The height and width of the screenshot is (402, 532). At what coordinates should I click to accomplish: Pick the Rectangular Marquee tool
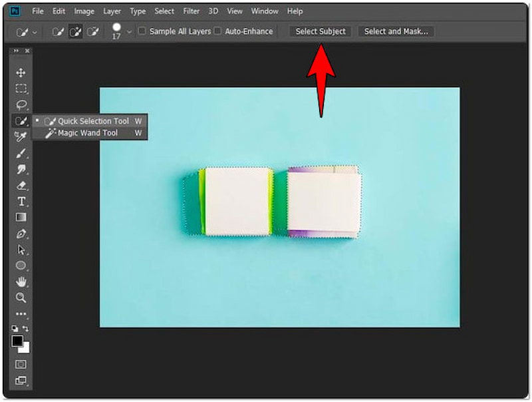click(21, 89)
